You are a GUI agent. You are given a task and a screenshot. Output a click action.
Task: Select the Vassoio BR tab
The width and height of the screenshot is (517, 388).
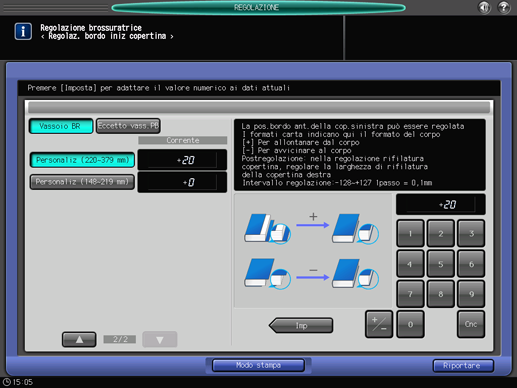(61, 126)
